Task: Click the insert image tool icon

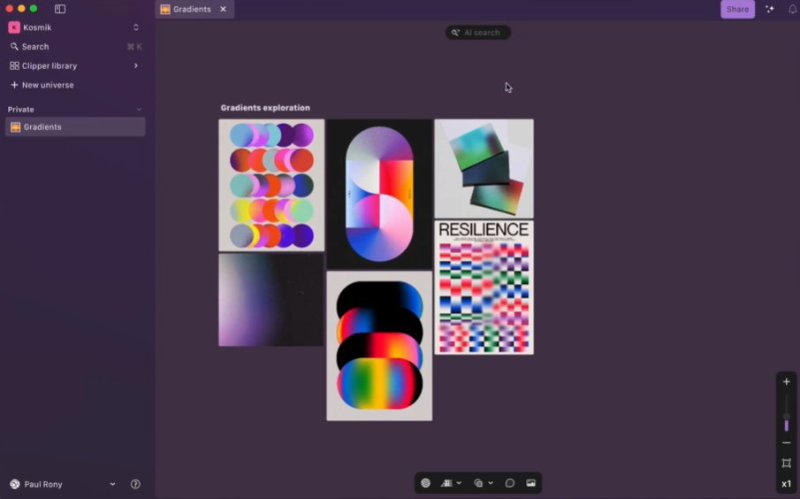Action: pos(531,483)
